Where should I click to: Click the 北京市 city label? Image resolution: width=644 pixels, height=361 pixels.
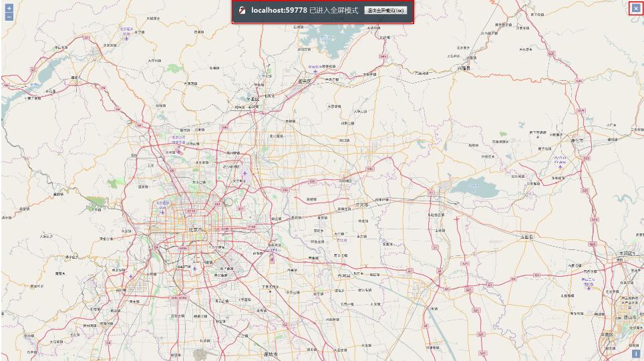click(196, 230)
